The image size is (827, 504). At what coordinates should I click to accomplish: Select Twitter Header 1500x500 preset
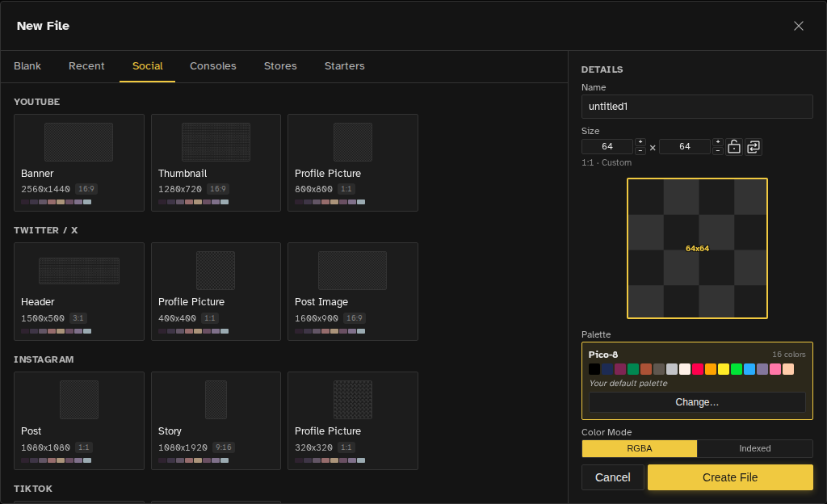coord(79,292)
